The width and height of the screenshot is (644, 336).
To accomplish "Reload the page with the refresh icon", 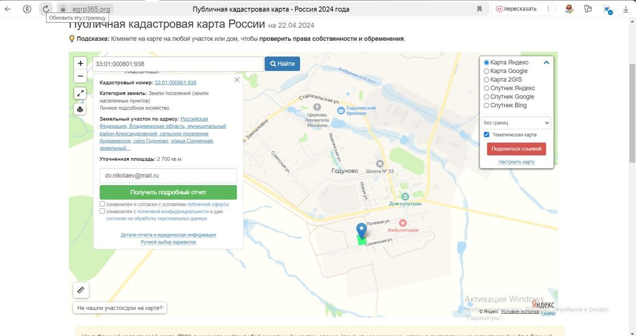I will pyautogui.click(x=46, y=9).
